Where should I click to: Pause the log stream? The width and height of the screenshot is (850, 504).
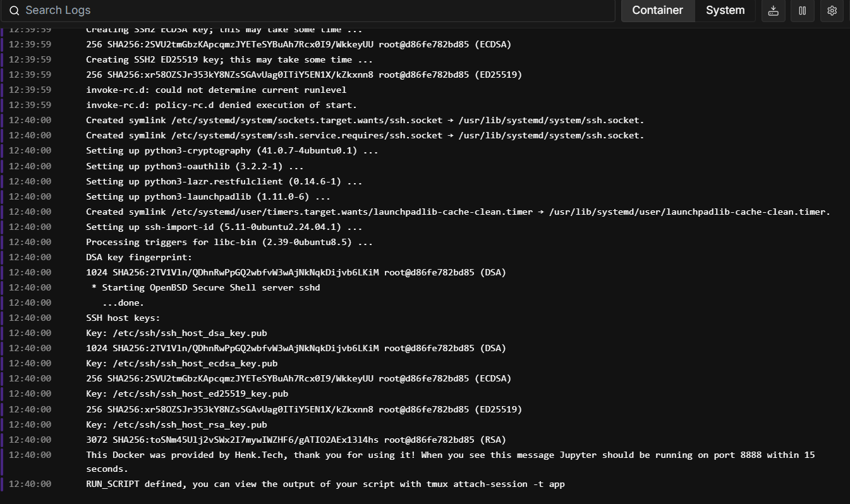(803, 11)
